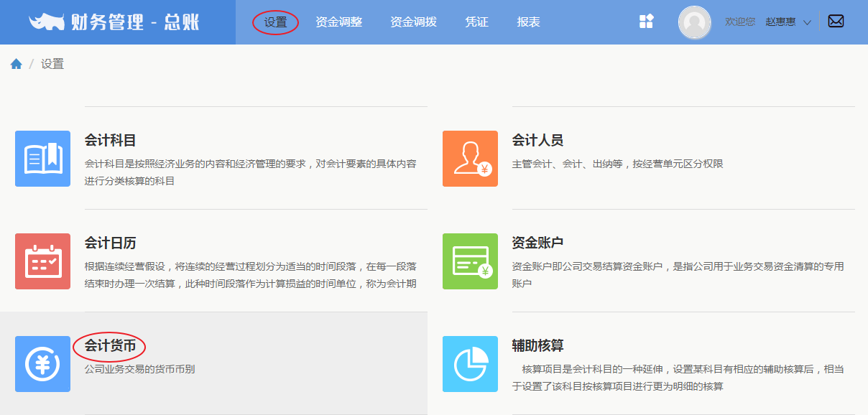Click the 会计科目 description paragraph
This screenshot has width=868, height=415.
click(251, 172)
